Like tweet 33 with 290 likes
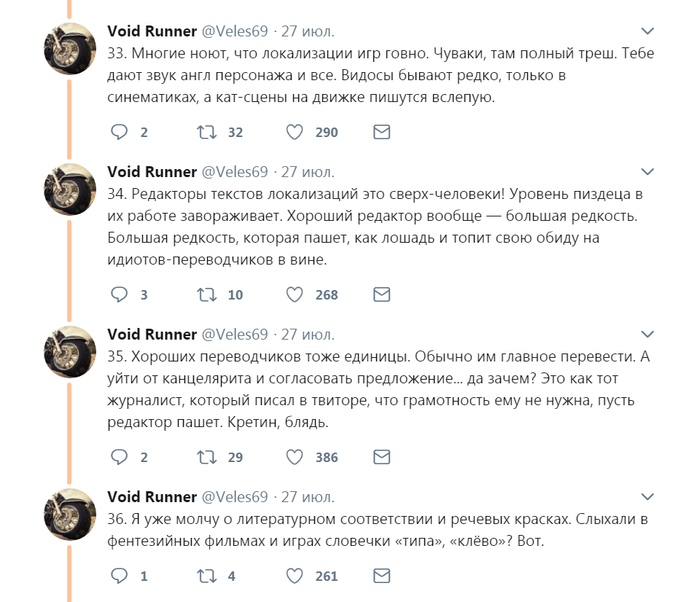This screenshot has height=602, width=700. tap(295, 132)
